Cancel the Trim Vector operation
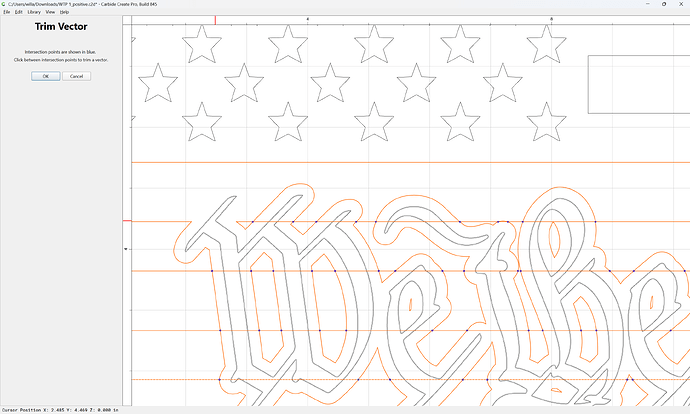This screenshot has height=414, width=690. [77, 76]
